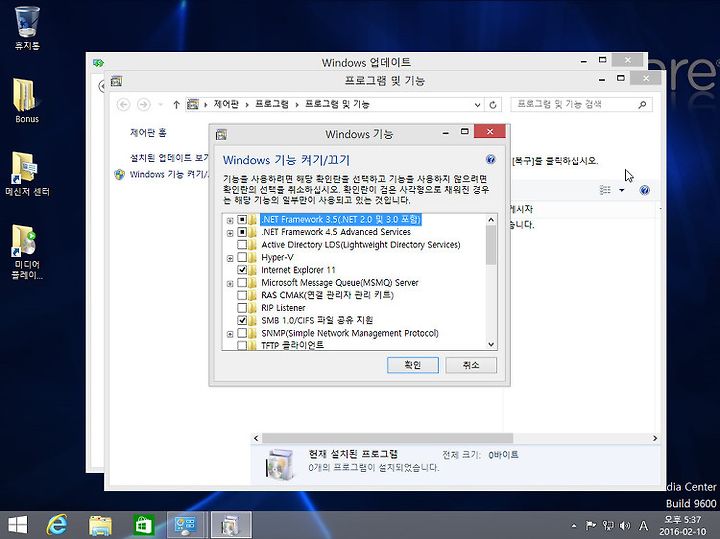Enable Microsoft Message Queue Server checkbox
The height and width of the screenshot is (539, 720).
(242, 282)
